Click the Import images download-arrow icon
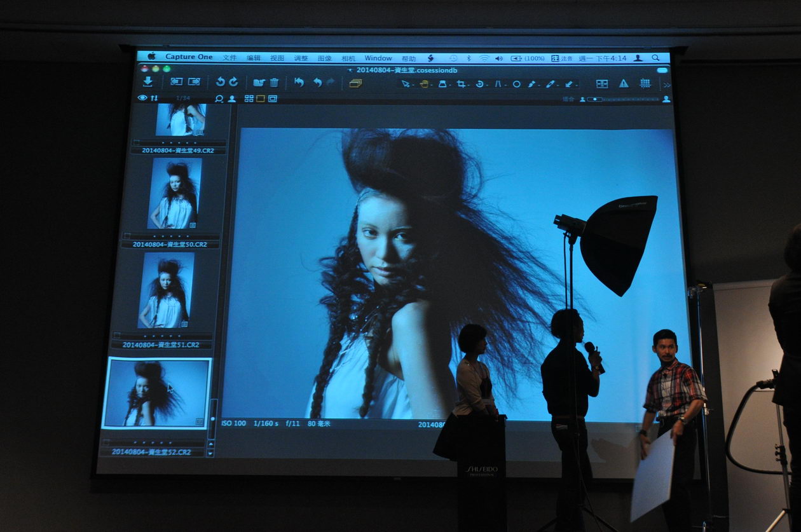Screen dimensions: 801x532 click(x=147, y=81)
